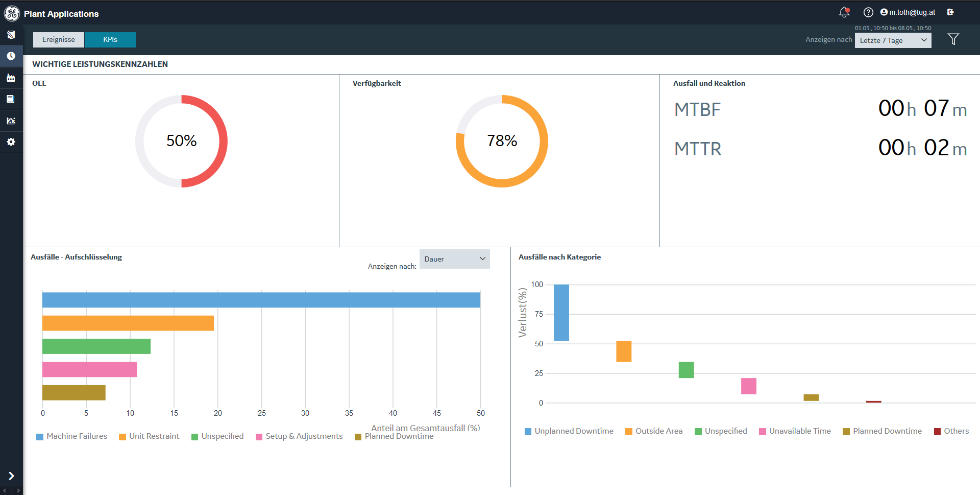Toggle Unplanned Downtime legend entry
Screen dimensions: 980x495
(x=569, y=431)
